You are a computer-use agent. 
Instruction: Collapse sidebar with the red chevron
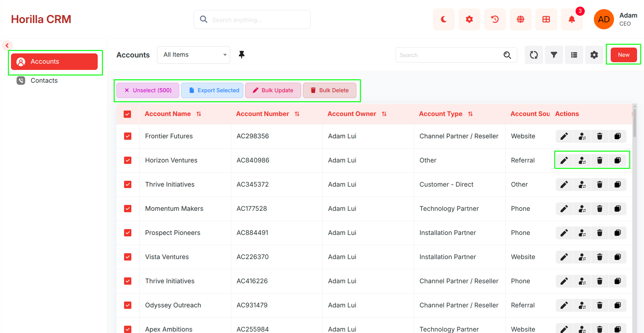coord(7,45)
